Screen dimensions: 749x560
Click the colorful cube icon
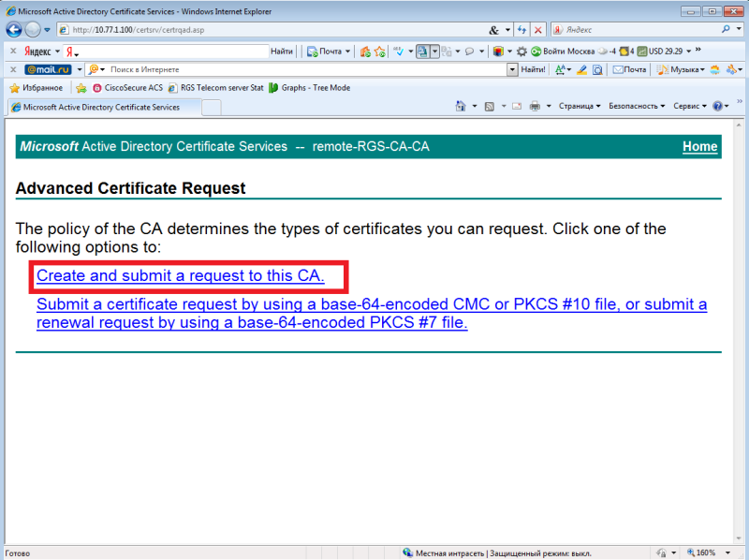498,52
